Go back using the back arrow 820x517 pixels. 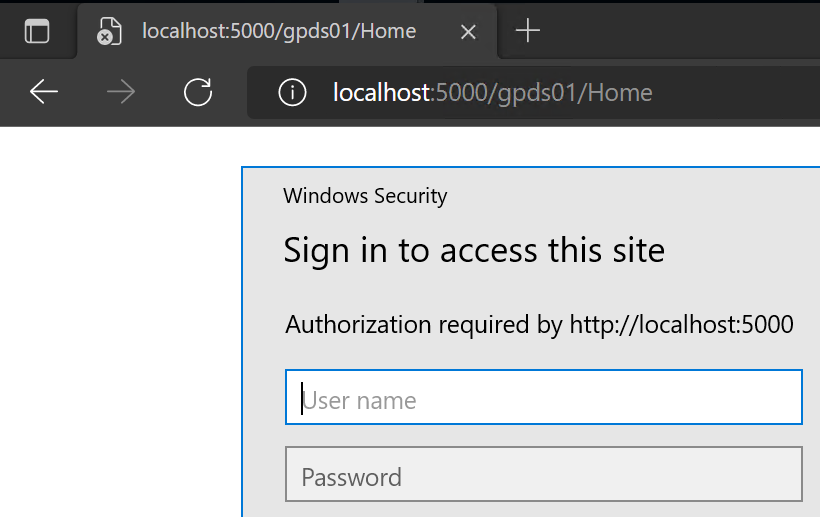point(44,92)
